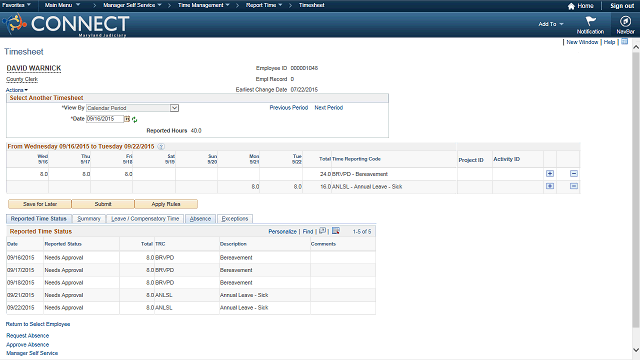The height and width of the screenshot is (360, 640).
Task: Click help icon beside date range heading
Action: click(x=161, y=147)
